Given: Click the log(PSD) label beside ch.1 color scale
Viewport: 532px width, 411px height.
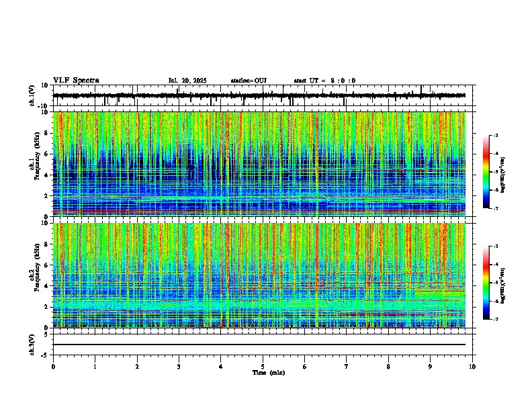Looking at the screenshot, I should 503,175.
